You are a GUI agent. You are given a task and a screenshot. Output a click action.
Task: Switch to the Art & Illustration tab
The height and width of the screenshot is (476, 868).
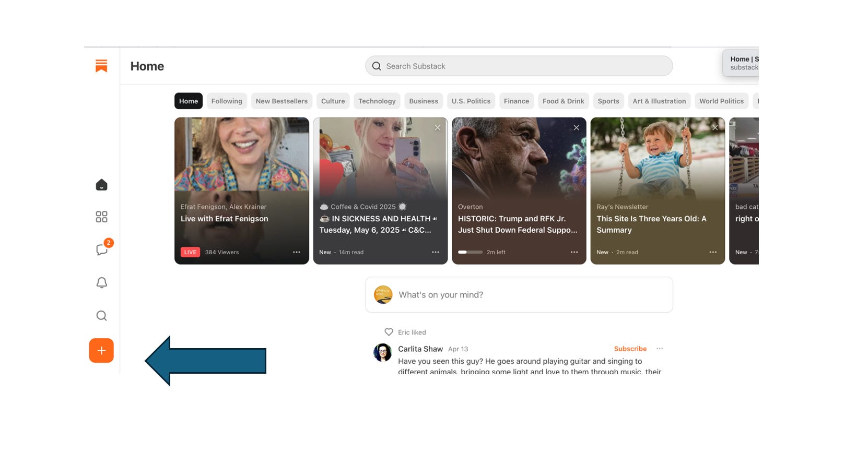click(x=660, y=101)
